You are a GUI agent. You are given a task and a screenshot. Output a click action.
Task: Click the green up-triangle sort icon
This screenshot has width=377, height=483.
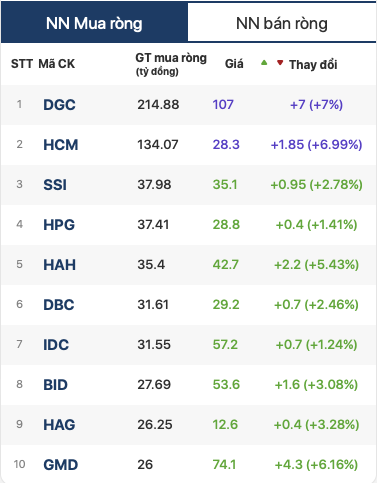coord(264,62)
